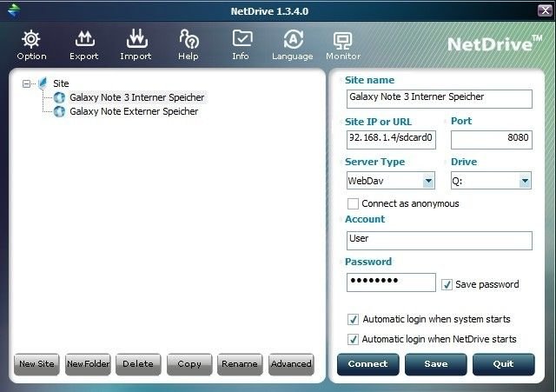The width and height of the screenshot is (556, 392).
Task: Uncheck Save password checkbox
Action: pyautogui.click(x=447, y=284)
